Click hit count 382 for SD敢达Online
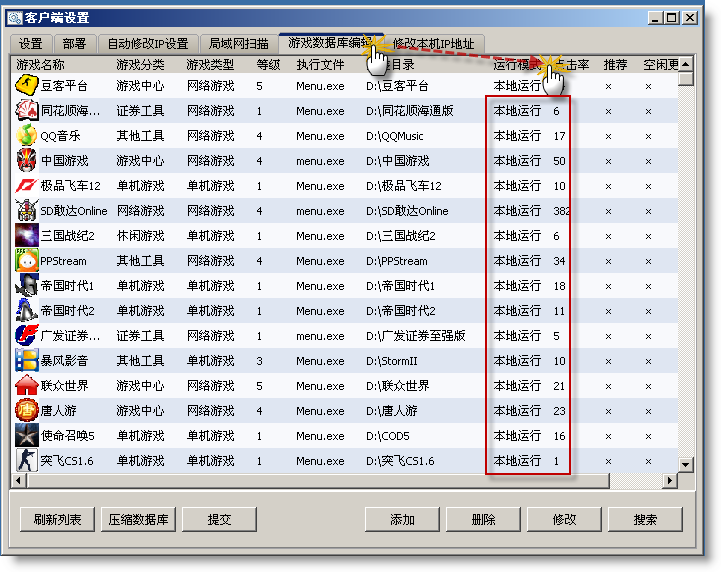Screen dimensions: 721x572 561,211
